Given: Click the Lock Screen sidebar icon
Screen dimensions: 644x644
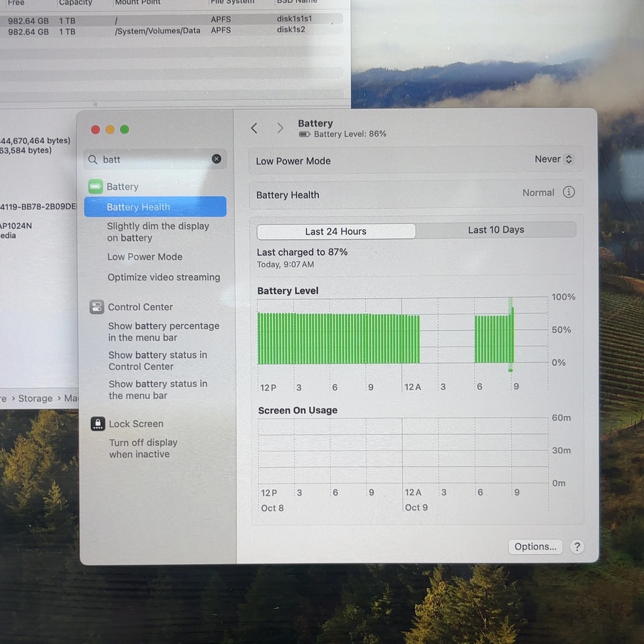Looking at the screenshot, I should point(98,423).
